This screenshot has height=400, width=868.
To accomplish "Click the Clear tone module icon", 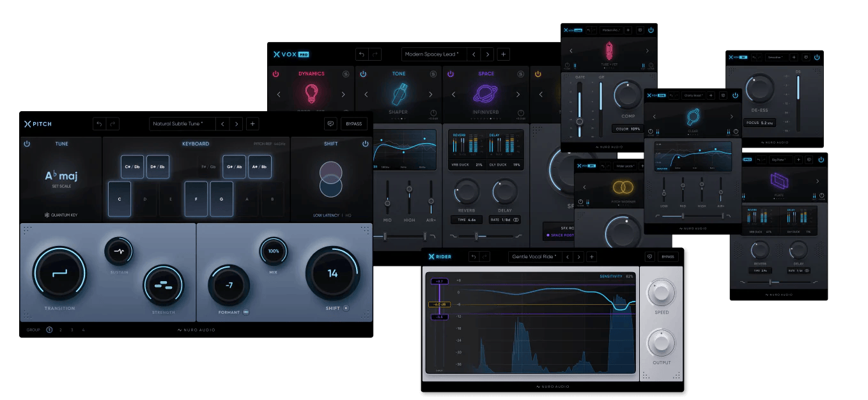I will pyautogui.click(x=693, y=118).
